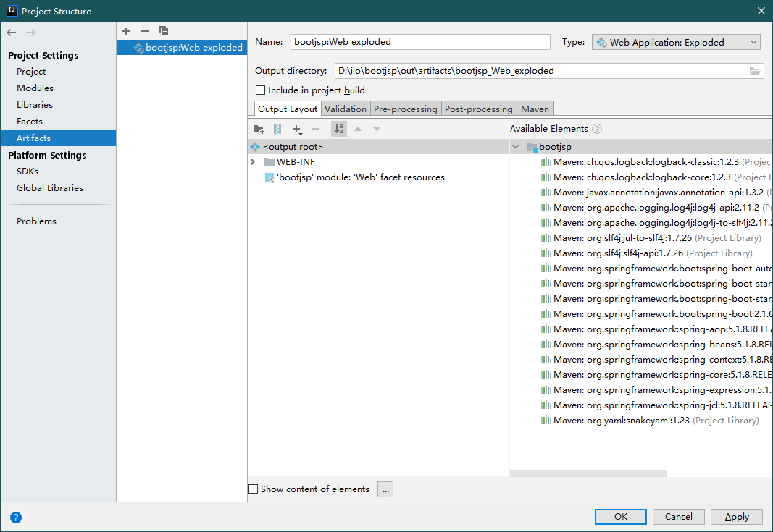The height and width of the screenshot is (532, 773).
Task: Select Maven logback-core:1.2.3 library
Action: point(656,177)
